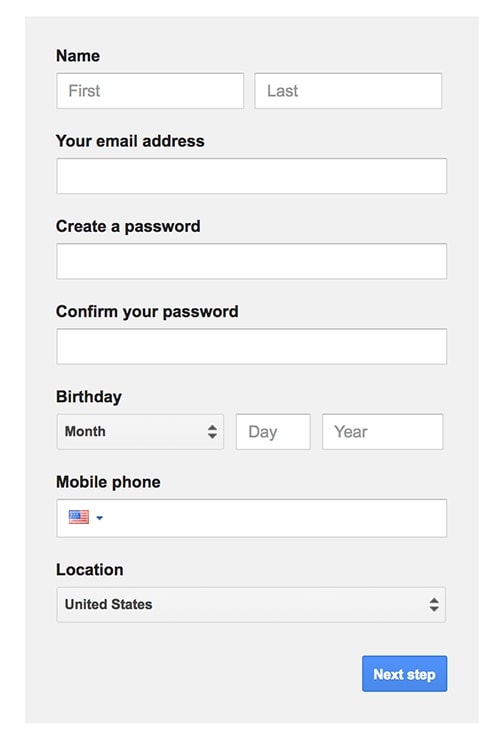The width and height of the screenshot is (500, 742).
Task: Expand the United States location dropdown
Action: pyautogui.click(x=251, y=604)
